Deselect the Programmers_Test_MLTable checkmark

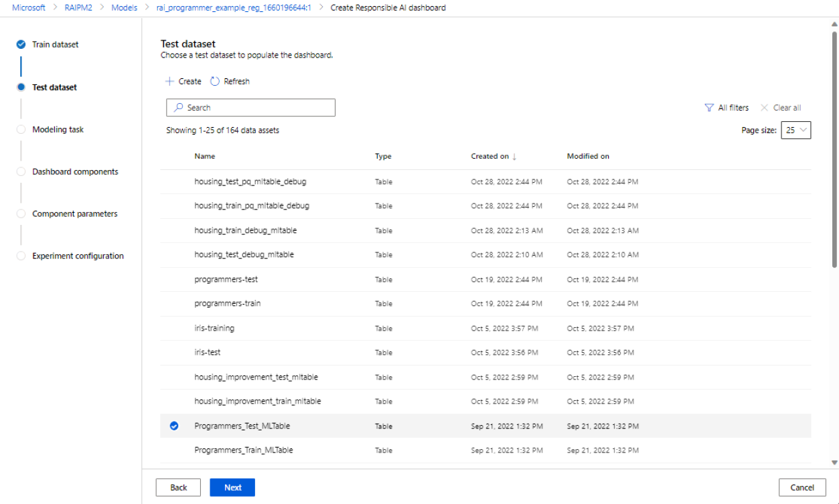174,426
